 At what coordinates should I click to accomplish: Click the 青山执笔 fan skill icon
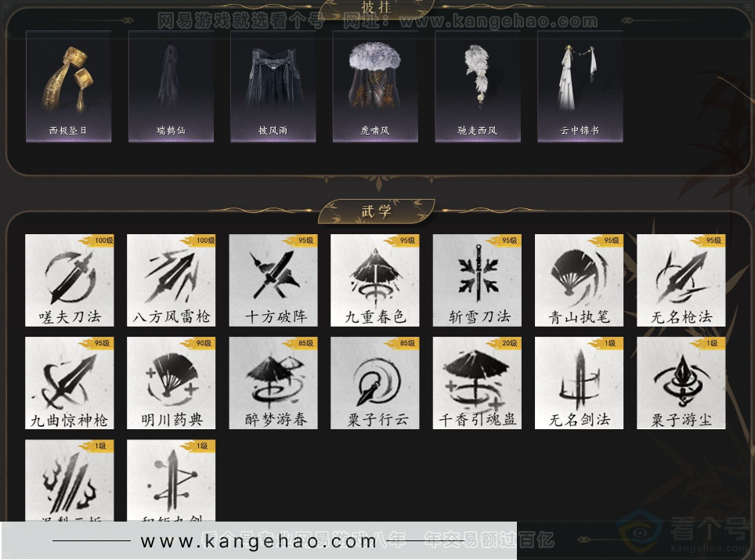click(x=579, y=280)
